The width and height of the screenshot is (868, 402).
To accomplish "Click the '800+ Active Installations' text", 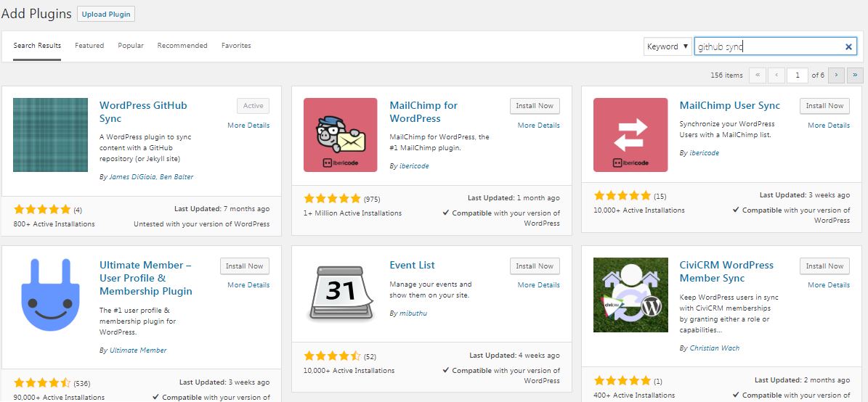I will 54,224.
